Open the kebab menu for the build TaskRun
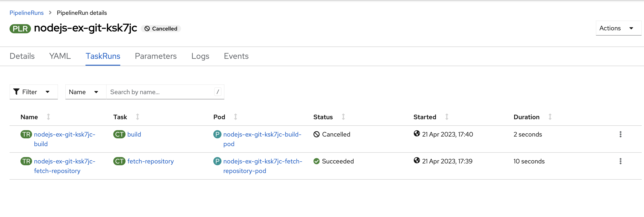644x217 pixels. pyautogui.click(x=621, y=134)
